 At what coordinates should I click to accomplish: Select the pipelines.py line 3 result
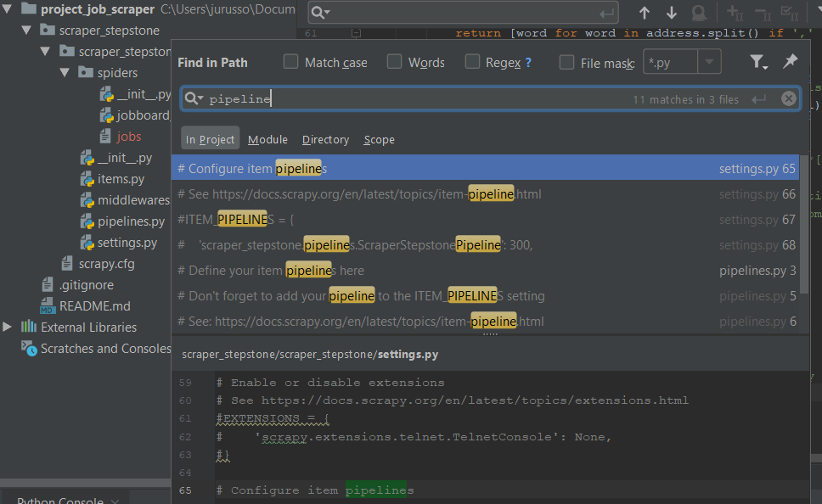[486, 271]
